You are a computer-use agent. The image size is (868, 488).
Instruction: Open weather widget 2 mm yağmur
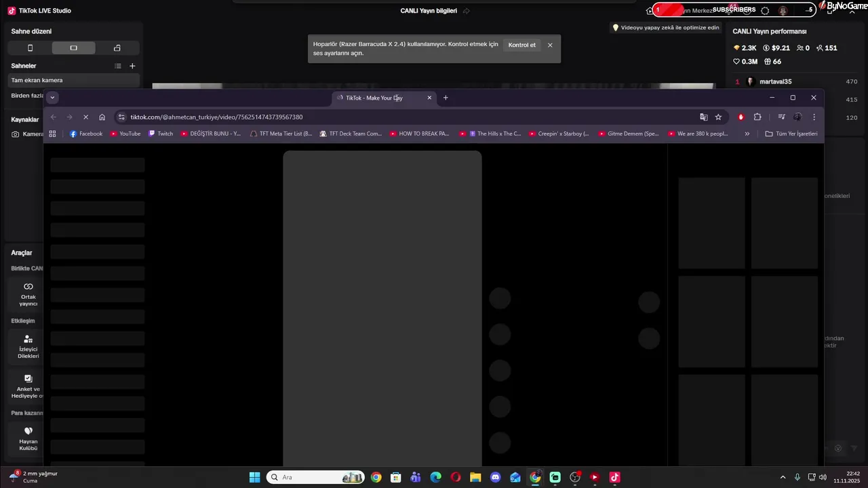[33, 477]
